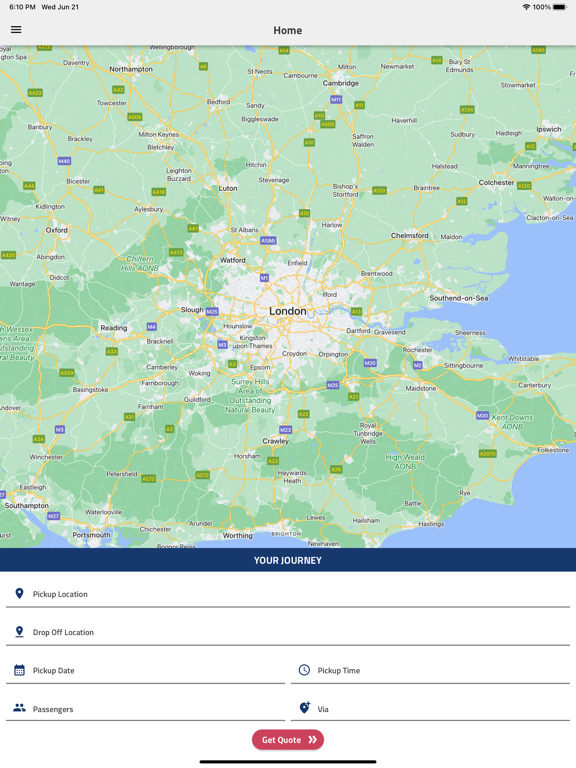The image size is (576, 768).
Task: Tap Cambridge on the map
Action: [x=341, y=83]
